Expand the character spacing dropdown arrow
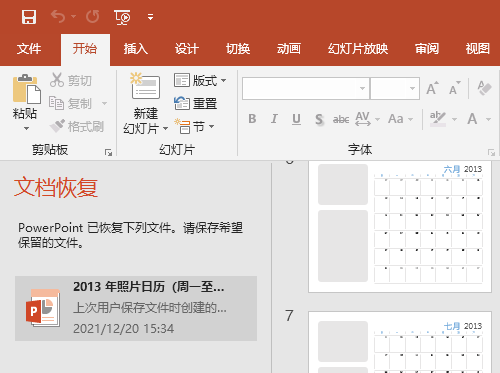Screen dimensions: 500x373 click(x=377, y=119)
